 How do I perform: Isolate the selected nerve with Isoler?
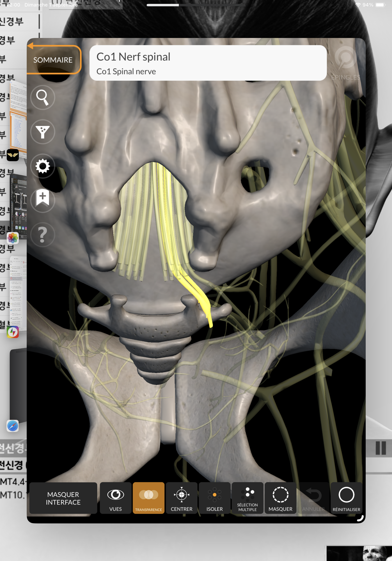214,498
